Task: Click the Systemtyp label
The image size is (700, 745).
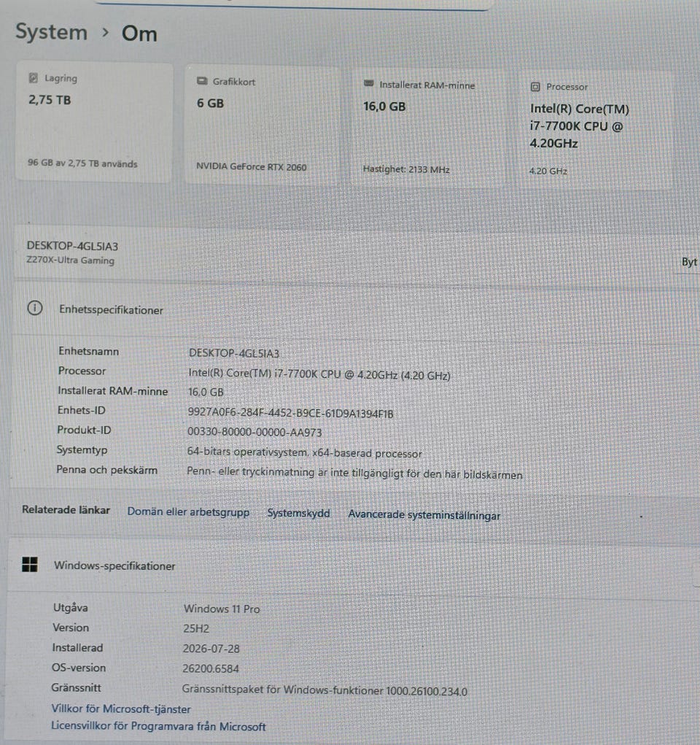Action: click(x=82, y=450)
